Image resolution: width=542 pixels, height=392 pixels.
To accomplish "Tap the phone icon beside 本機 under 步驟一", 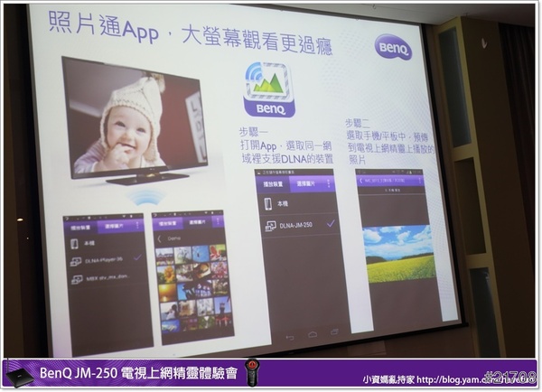I will coord(268,203).
